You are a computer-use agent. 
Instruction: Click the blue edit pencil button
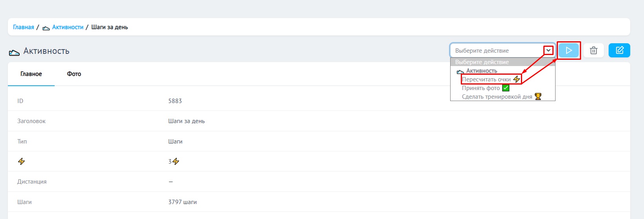(x=619, y=50)
